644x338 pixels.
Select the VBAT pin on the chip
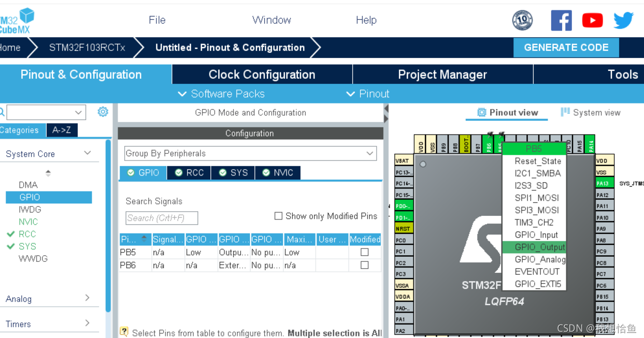click(x=404, y=161)
